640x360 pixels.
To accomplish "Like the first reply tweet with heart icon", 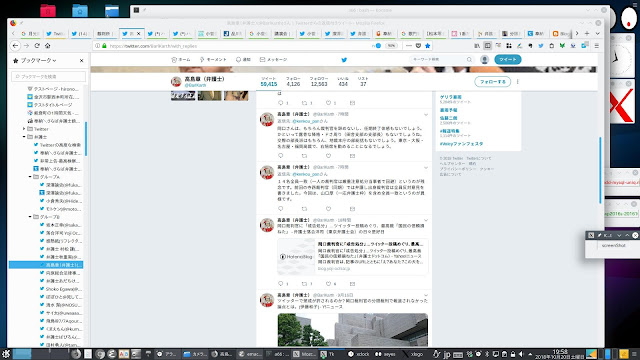I will pos(328,156).
